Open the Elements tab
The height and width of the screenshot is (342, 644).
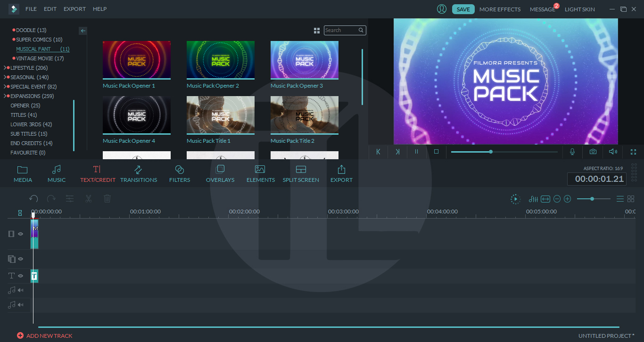tap(260, 174)
